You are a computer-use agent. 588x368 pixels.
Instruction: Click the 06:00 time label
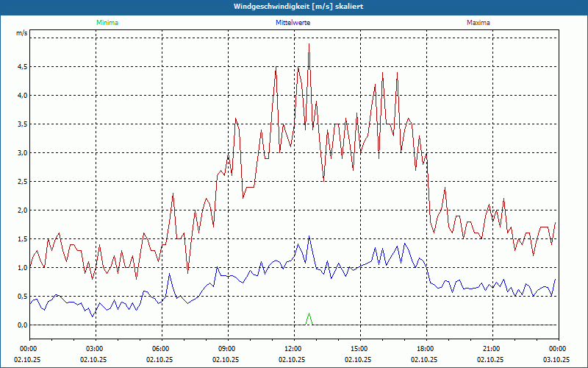pos(162,349)
